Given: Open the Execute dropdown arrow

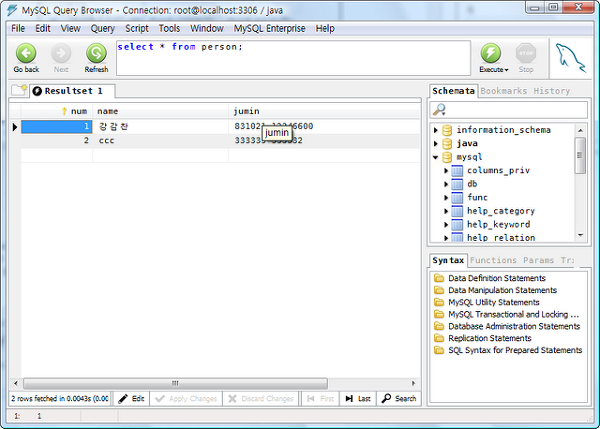Looking at the screenshot, I should pyautogui.click(x=506, y=70).
